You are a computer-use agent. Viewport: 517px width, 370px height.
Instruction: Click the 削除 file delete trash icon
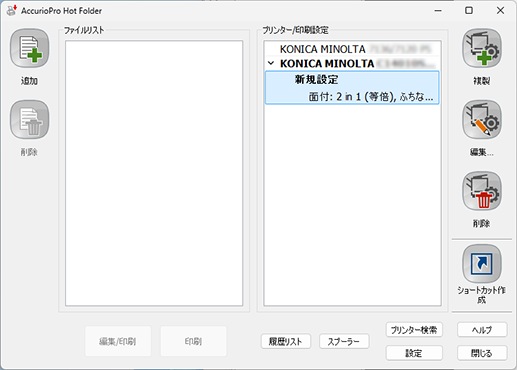tap(30, 120)
